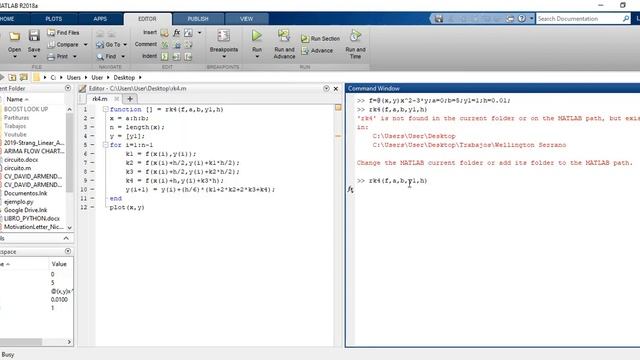Toggle breakpoint on line 6 dash
The width and height of the screenshot is (640, 360).
coord(92,154)
